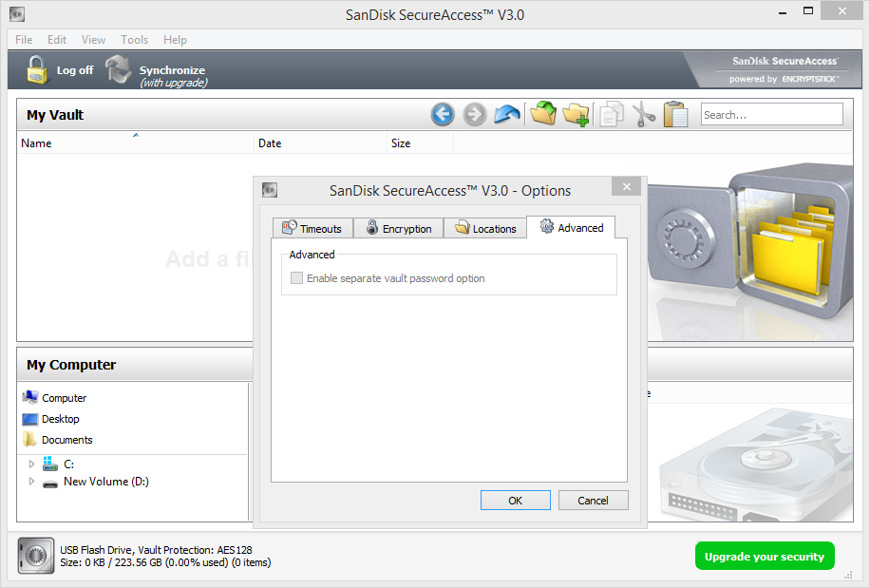Open the Locations tab
The image size is (870, 588).
coord(485,228)
